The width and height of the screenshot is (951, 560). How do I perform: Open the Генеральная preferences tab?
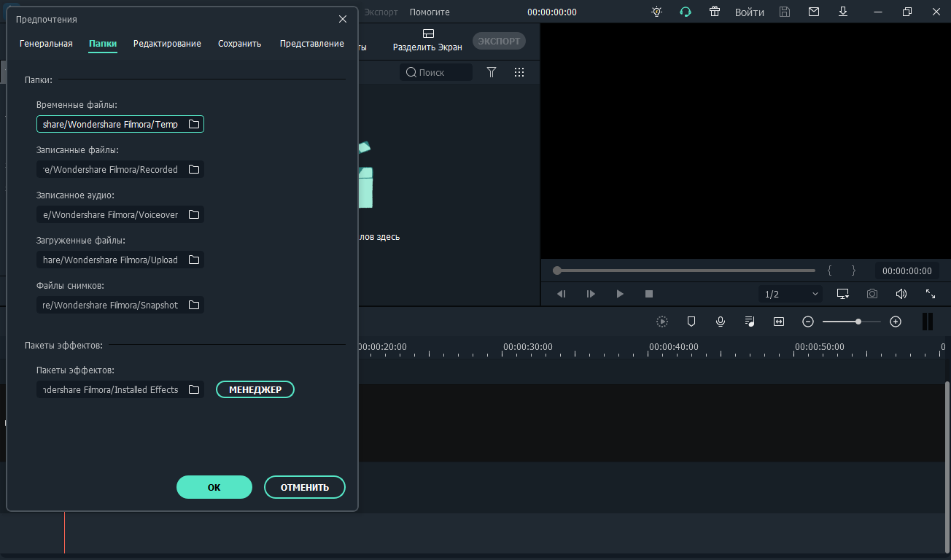coord(46,44)
